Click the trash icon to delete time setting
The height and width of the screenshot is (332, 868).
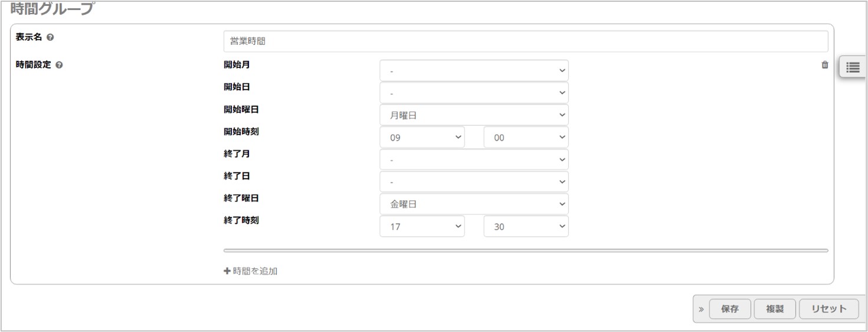[x=824, y=65]
